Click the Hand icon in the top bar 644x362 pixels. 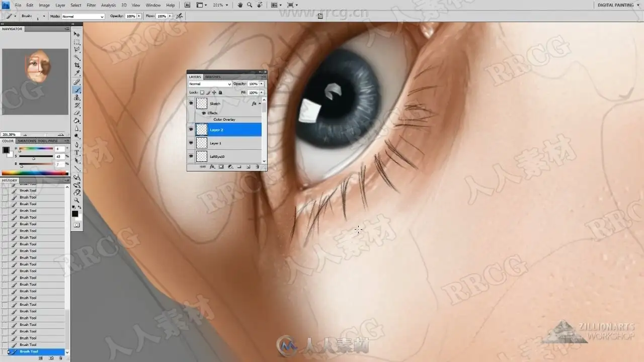coord(240,5)
